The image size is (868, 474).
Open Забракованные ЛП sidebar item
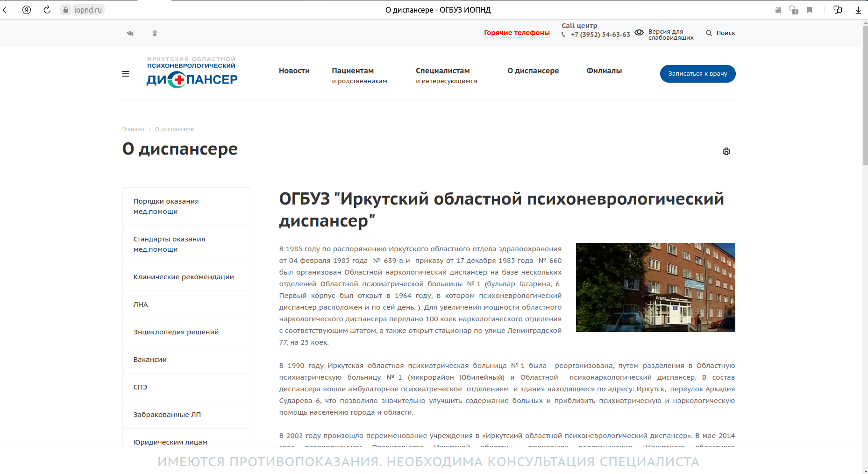(x=187, y=415)
